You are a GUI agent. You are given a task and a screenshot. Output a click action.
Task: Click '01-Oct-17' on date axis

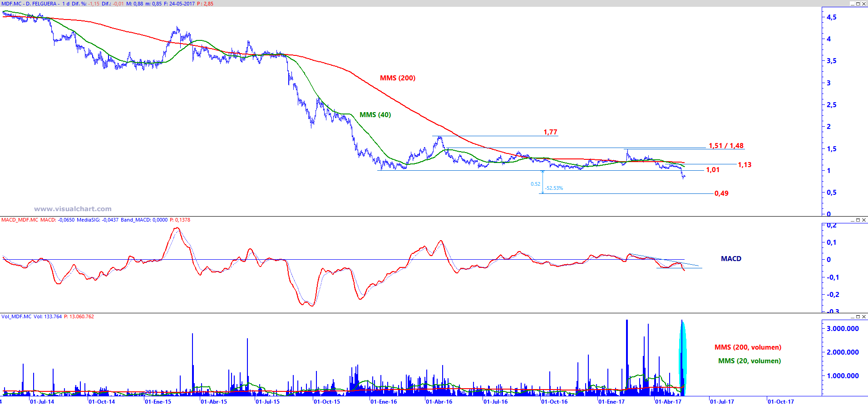click(781, 401)
